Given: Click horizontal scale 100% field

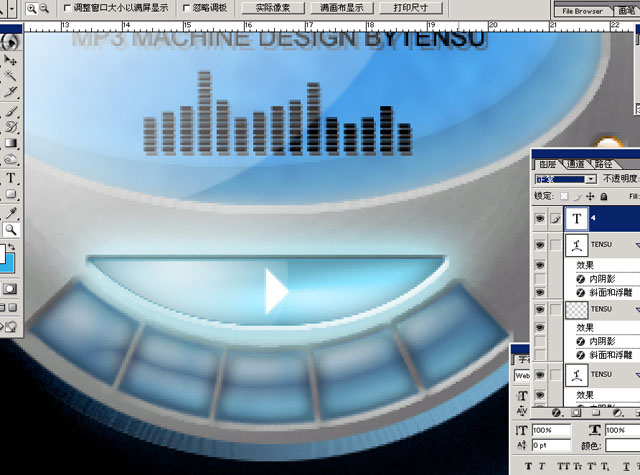Looking at the screenshot, I should pos(623,430).
